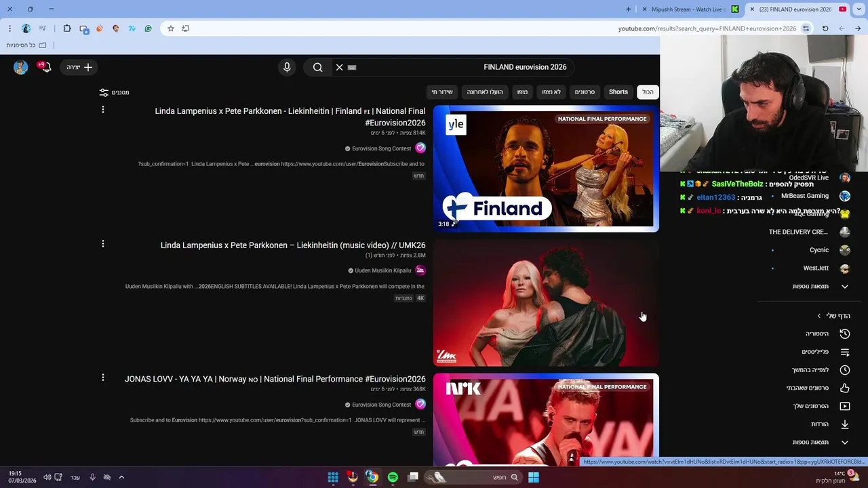This screenshot has height=488, width=868.
Task: Select the Watched (נצפו) filter chip
Action: (x=522, y=92)
